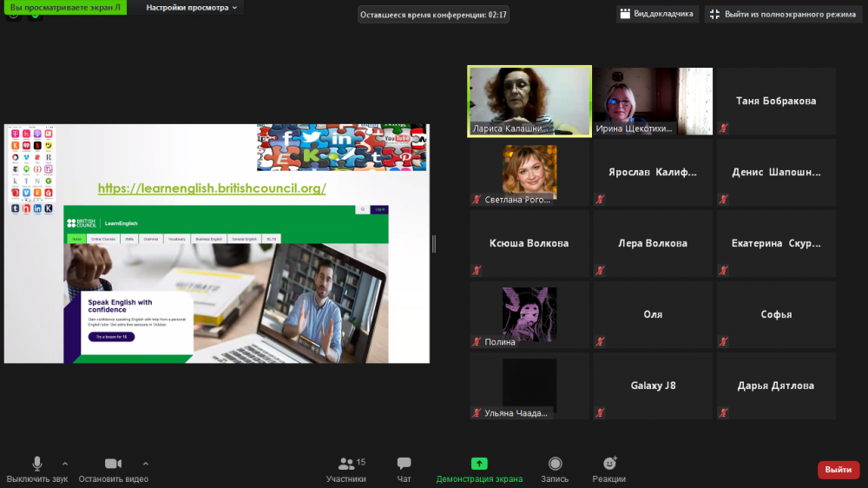Switch to Speaker view (Вид докладчика)
The width and height of the screenshot is (868, 488).
(656, 14)
